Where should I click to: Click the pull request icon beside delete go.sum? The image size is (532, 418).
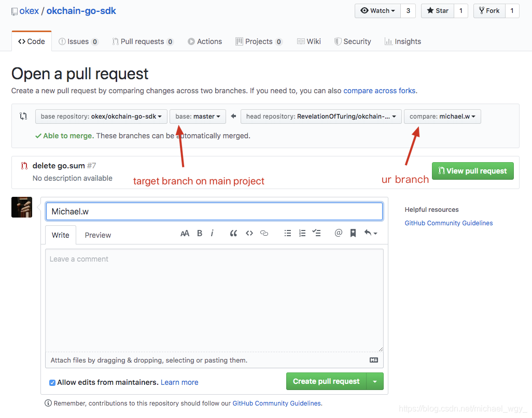pyautogui.click(x=24, y=166)
